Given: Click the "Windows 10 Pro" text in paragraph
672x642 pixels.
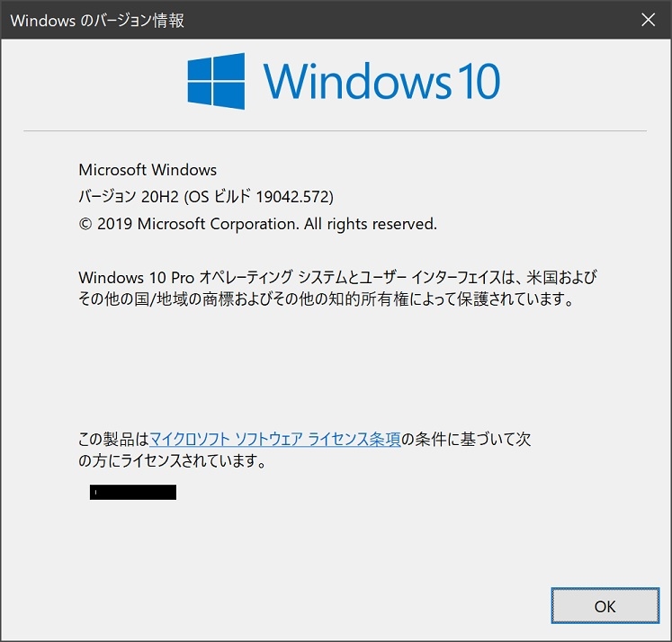Looking at the screenshot, I should point(129,277).
